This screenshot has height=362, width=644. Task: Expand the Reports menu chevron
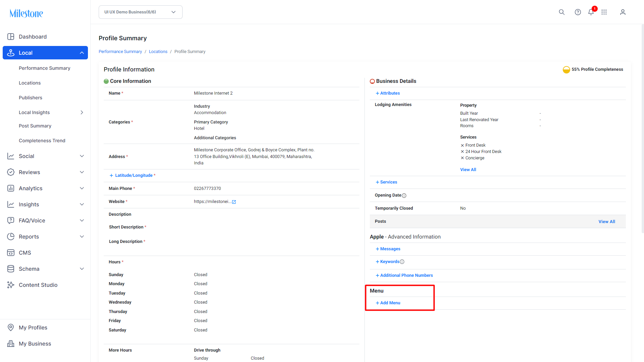(82, 237)
